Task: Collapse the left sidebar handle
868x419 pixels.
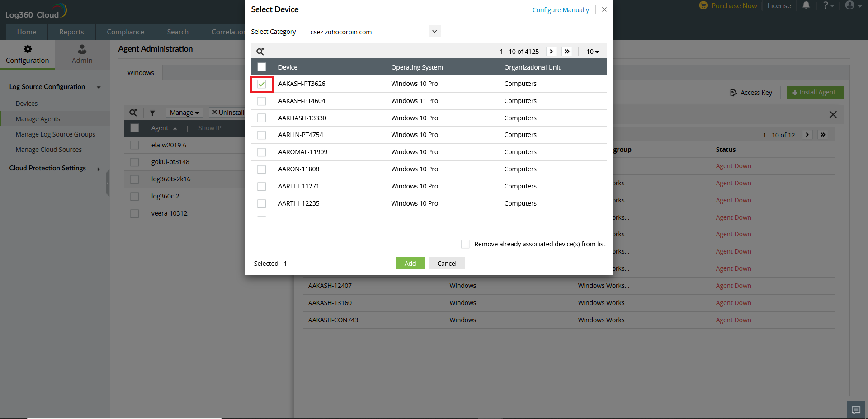Action: pyautogui.click(x=108, y=183)
